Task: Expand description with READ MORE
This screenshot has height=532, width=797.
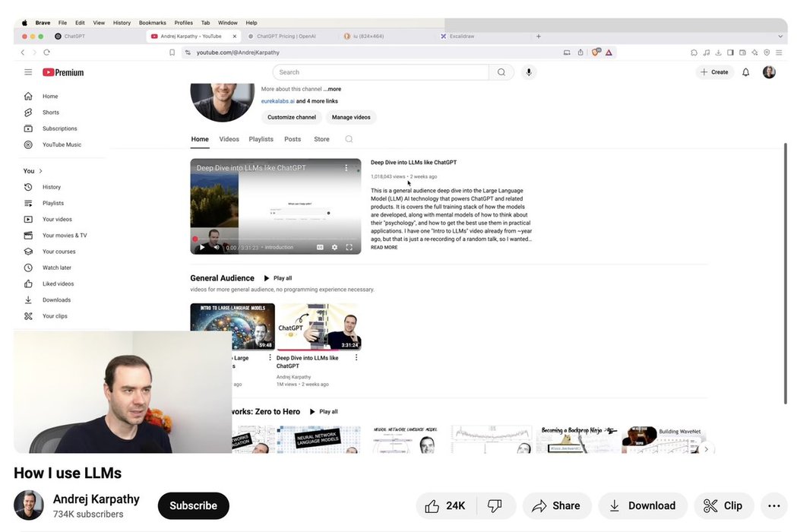Action: point(384,248)
